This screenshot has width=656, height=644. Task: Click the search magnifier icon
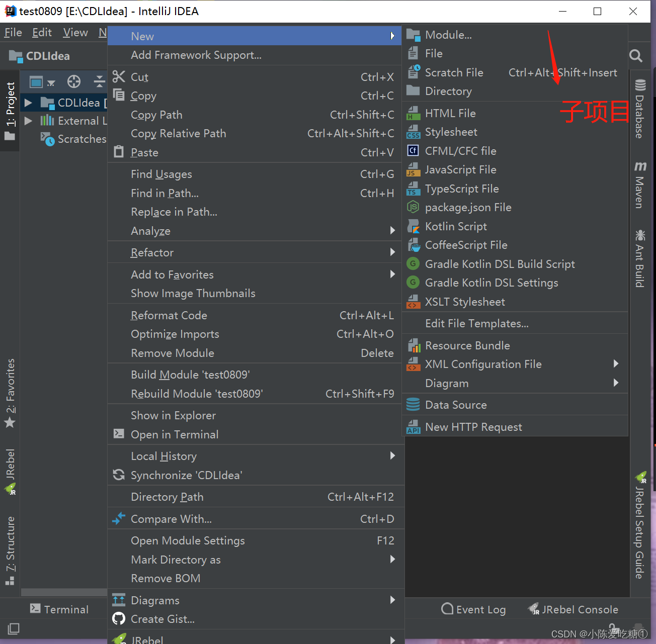point(636,56)
